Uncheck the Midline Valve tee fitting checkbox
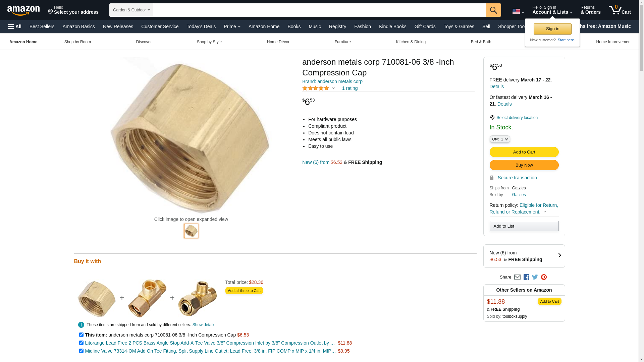This screenshot has height=362, width=644. (81, 351)
